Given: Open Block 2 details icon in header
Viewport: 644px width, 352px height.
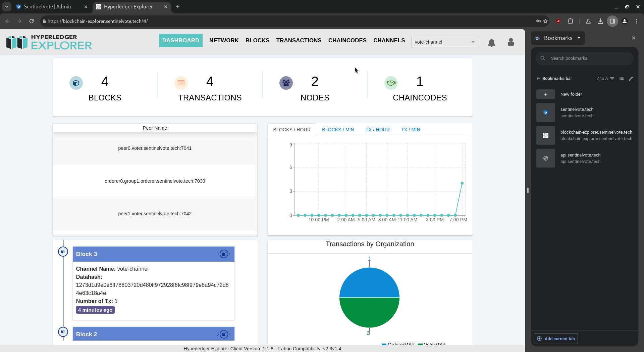Looking at the screenshot, I should [x=224, y=334].
